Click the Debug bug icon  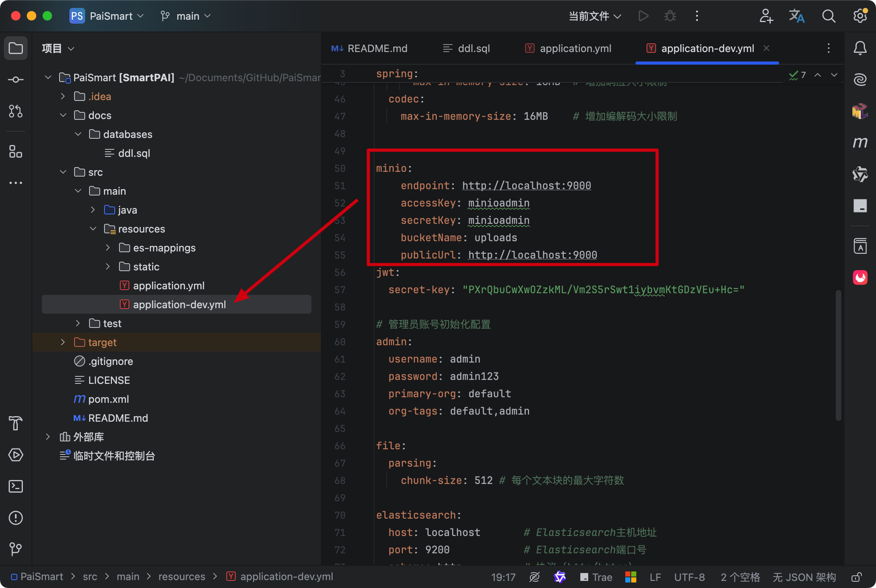670,16
